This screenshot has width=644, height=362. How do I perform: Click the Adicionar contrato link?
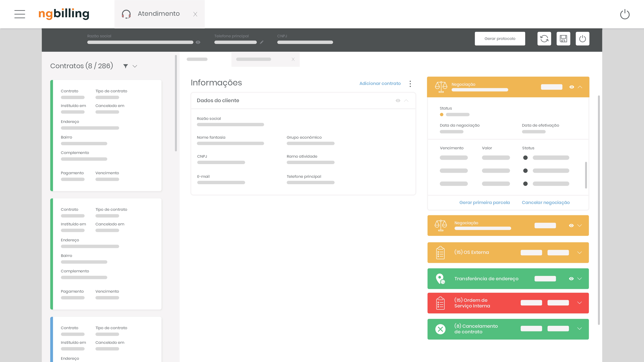[380, 84]
